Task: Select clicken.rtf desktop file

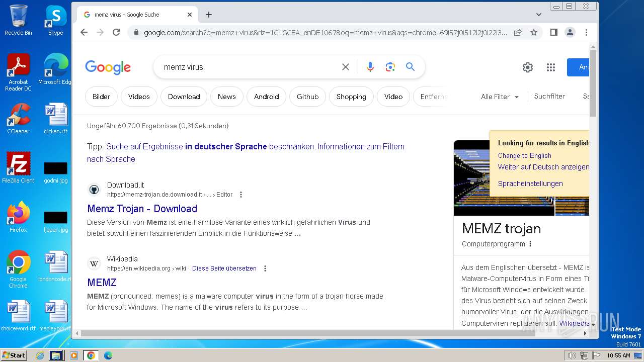Action: (55, 119)
